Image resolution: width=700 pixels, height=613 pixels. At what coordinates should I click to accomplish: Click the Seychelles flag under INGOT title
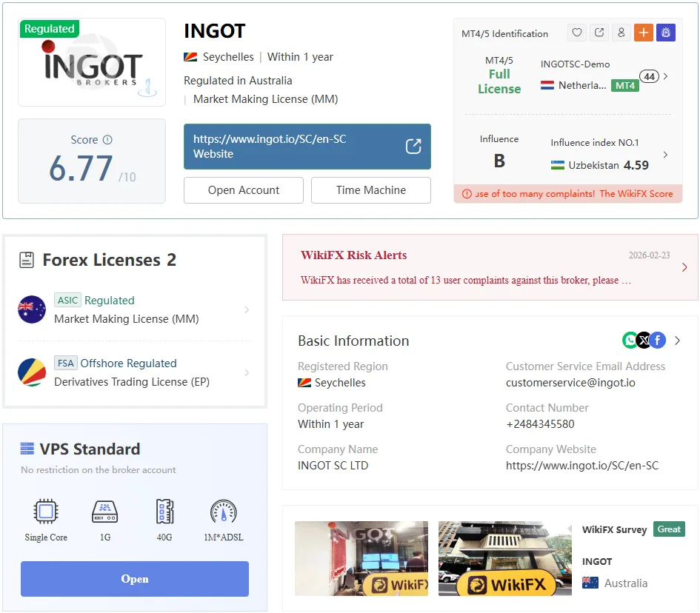[190, 57]
